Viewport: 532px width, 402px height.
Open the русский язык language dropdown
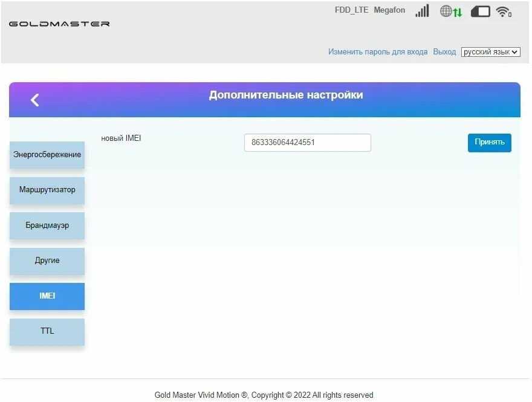tap(490, 52)
